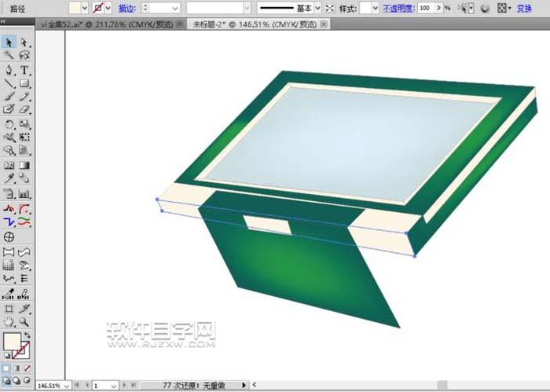This screenshot has height=392, width=550.
Task: Set paint mode to None
Action: pyautogui.click(x=27, y=367)
